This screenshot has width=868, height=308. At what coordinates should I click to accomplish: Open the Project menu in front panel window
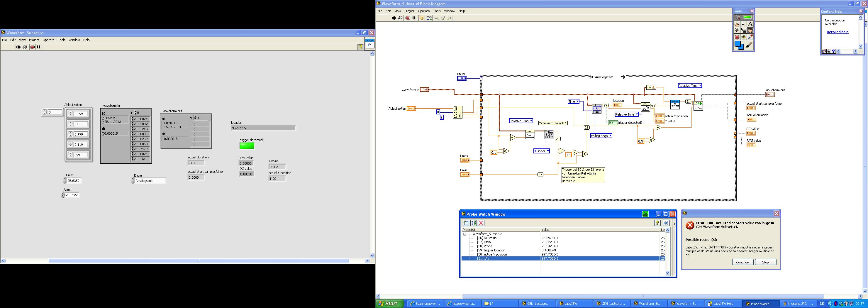coord(34,40)
